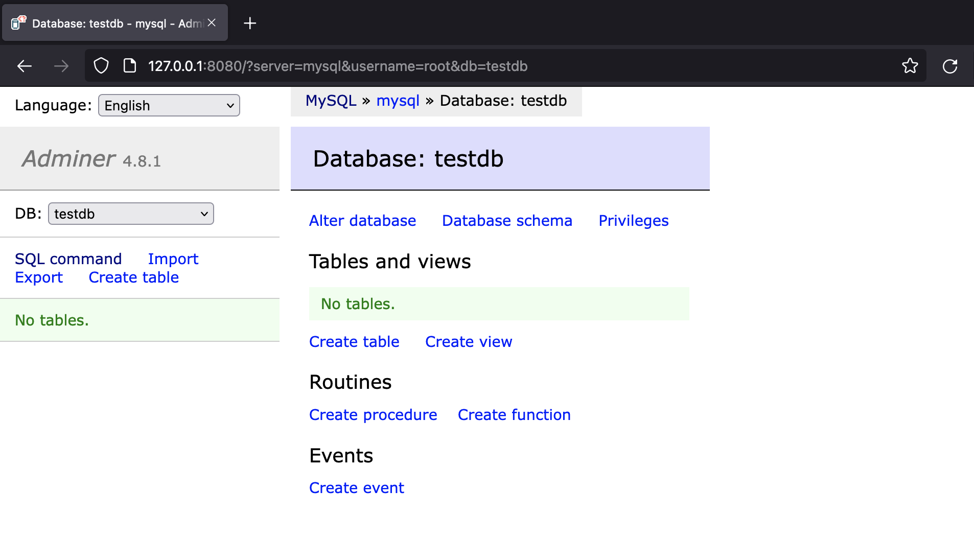Viewport: 974px width, 560px height.
Task: Bookmark this page with star icon
Action: coord(910,66)
